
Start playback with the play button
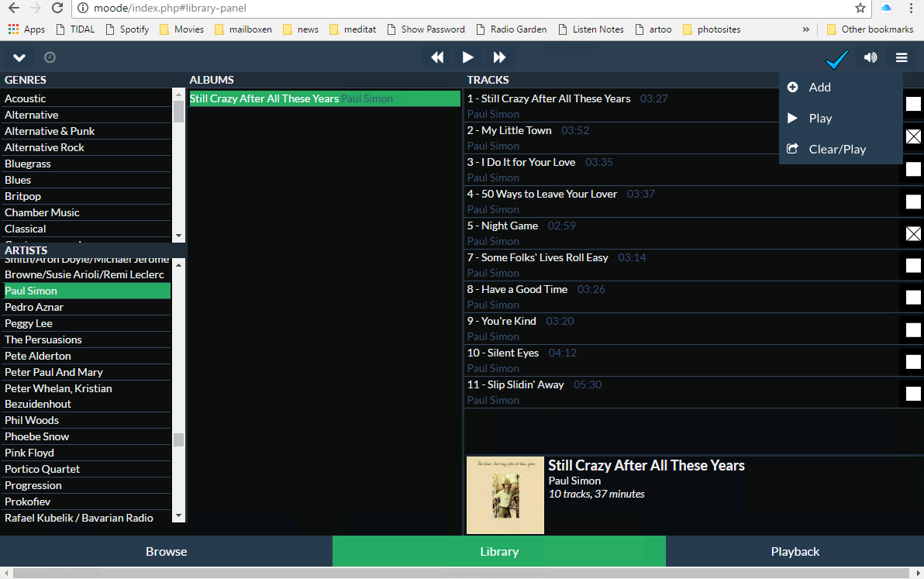point(468,57)
